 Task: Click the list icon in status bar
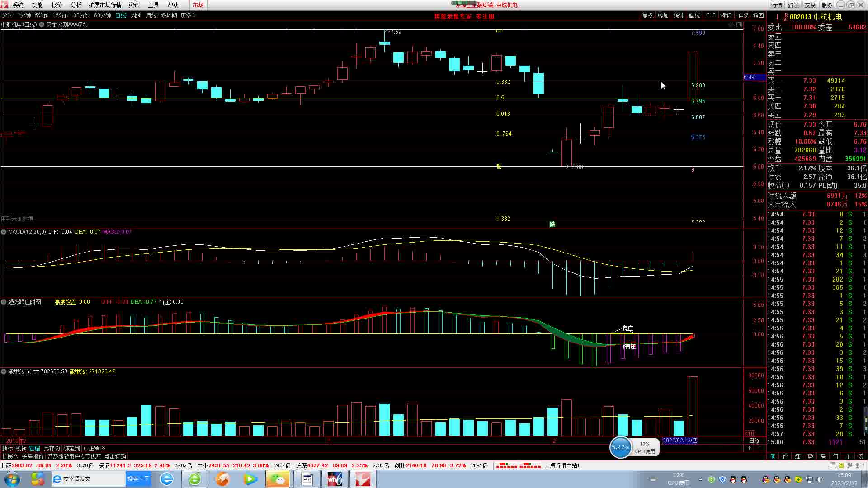click(833, 465)
